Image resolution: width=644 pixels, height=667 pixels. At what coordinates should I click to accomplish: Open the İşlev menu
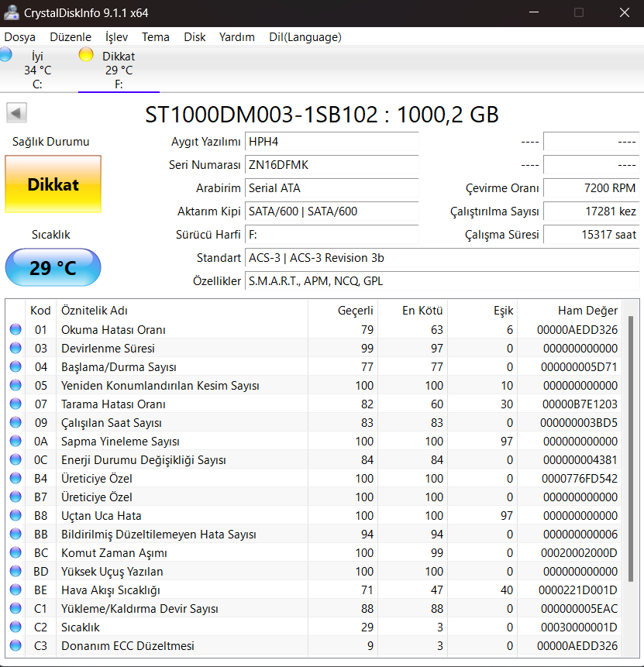point(116,37)
